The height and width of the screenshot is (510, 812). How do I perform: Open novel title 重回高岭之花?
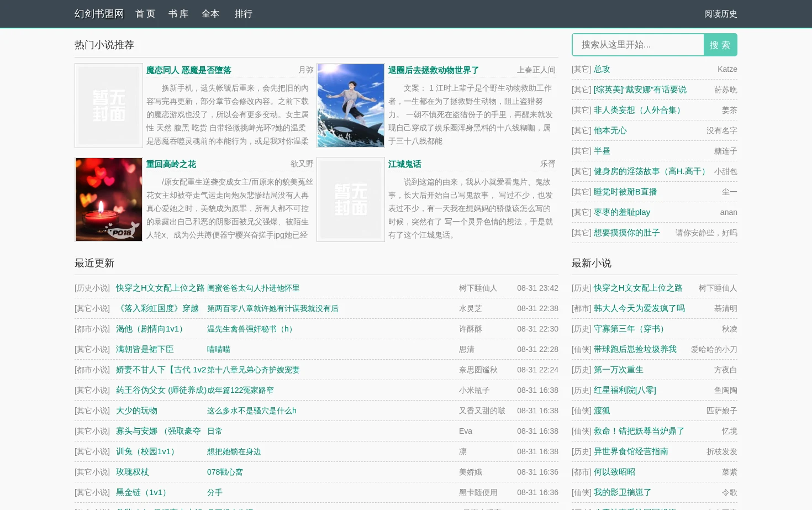pos(171,164)
